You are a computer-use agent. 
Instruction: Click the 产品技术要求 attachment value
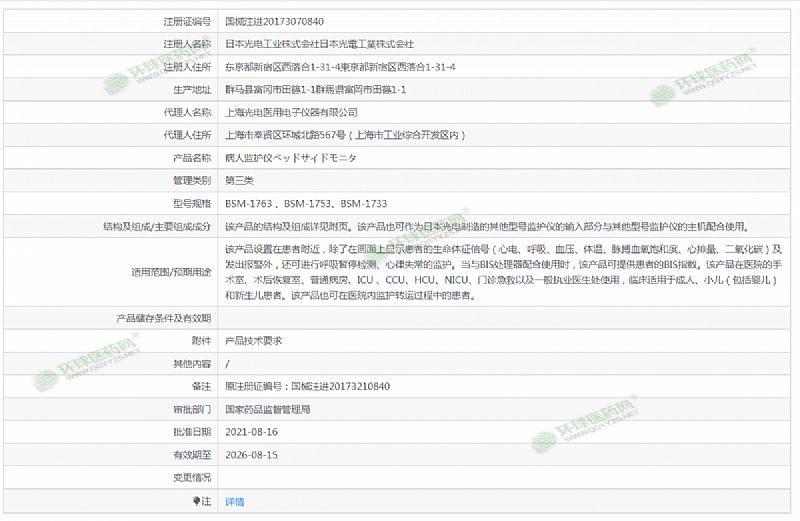click(253, 341)
